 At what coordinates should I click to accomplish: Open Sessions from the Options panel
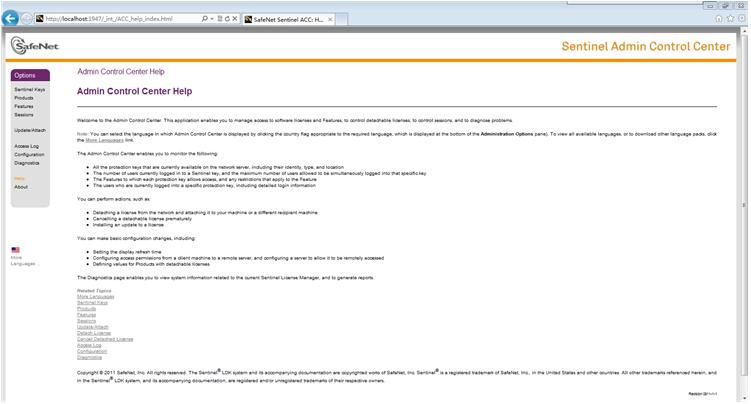(24, 114)
